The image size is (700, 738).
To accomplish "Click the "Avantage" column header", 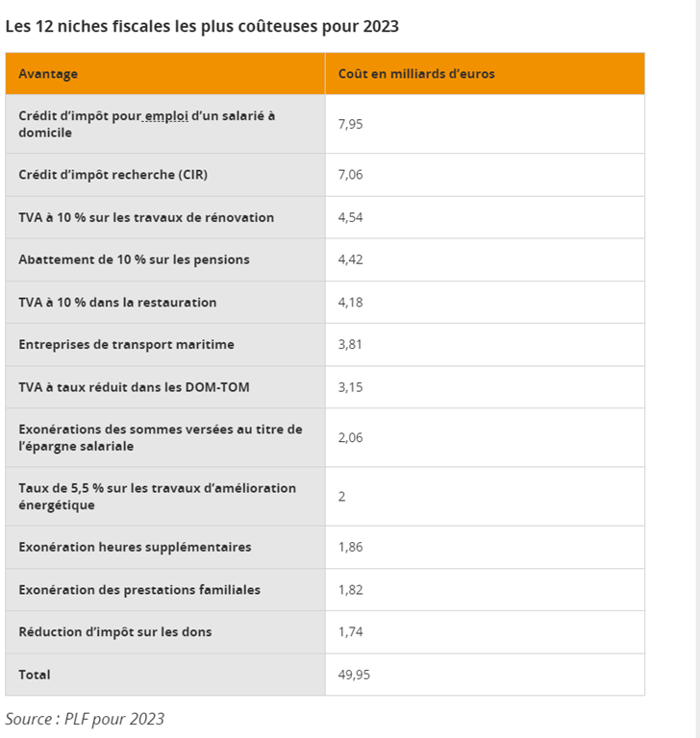I will click(x=48, y=74).
